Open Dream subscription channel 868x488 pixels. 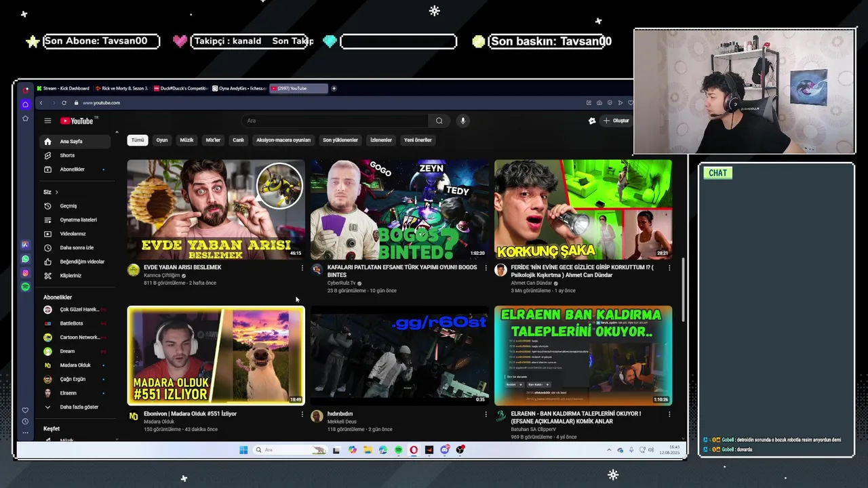pos(75,351)
